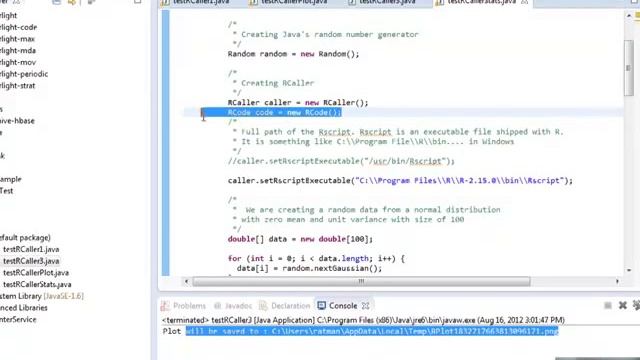Select the Console view tab

click(x=338, y=306)
